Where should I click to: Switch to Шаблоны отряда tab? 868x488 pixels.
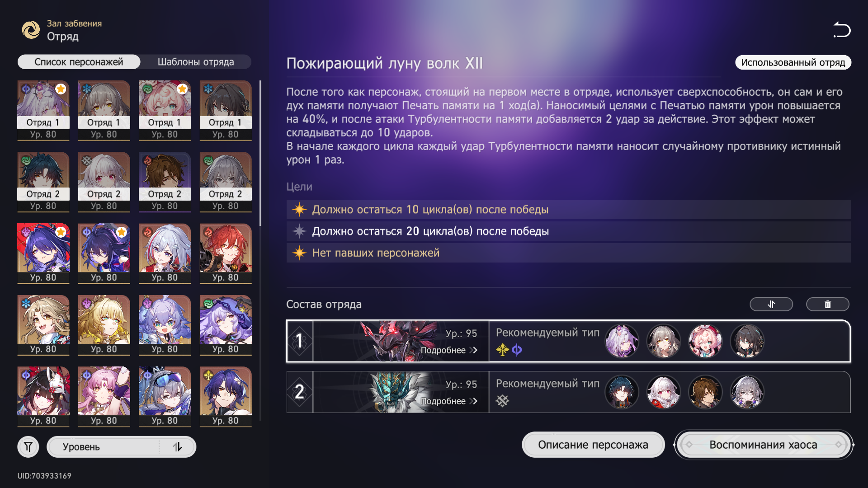click(x=196, y=62)
